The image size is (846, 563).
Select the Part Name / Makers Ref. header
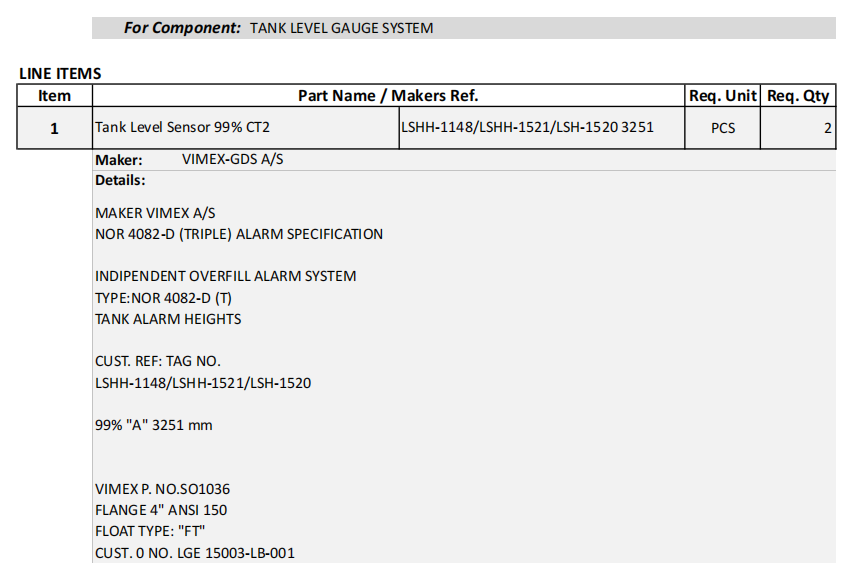[388, 96]
